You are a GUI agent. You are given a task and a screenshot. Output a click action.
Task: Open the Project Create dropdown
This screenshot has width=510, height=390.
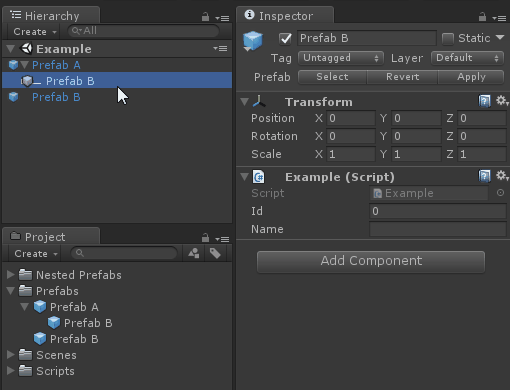pos(35,254)
